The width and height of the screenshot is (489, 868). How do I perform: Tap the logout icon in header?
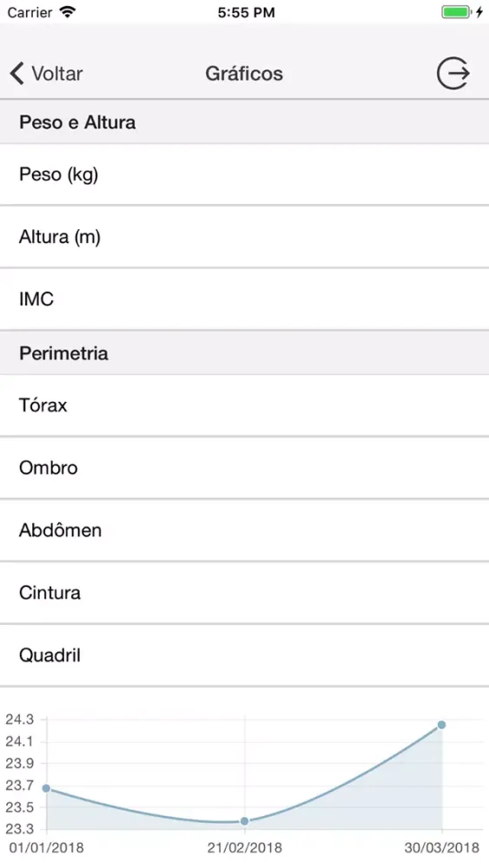pyautogui.click(x=453, y=73)
